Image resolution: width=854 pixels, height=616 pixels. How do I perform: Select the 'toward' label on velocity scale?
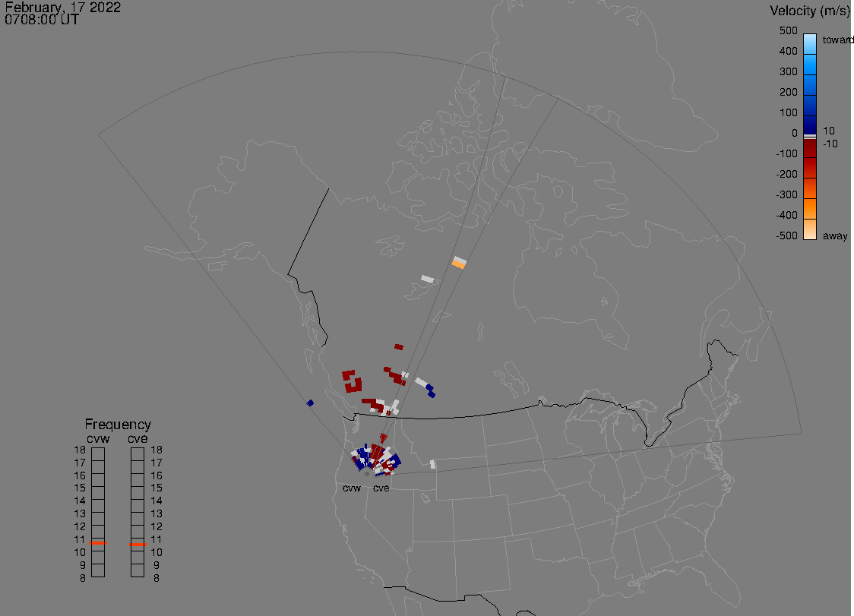(x=837, y=39)
